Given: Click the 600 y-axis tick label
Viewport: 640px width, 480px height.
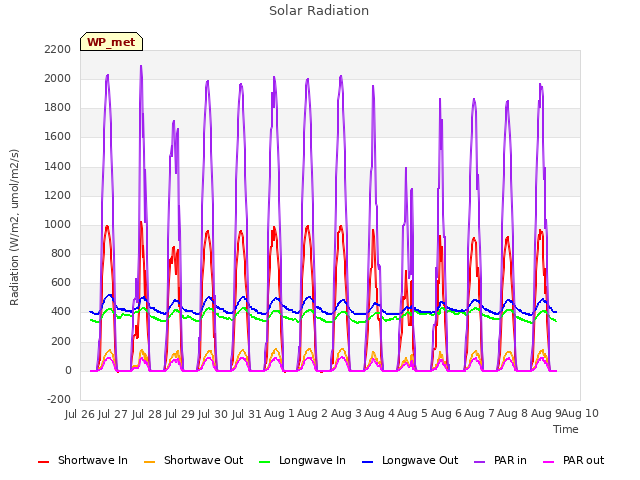Looking at the screenshot, I should pyautogui.click(x=61, y=283).
